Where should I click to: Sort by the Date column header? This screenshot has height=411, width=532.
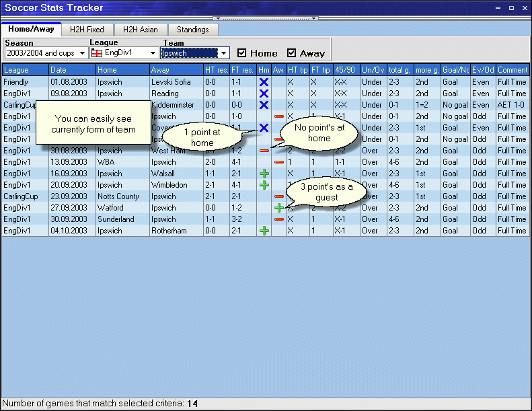coord(71,70)
